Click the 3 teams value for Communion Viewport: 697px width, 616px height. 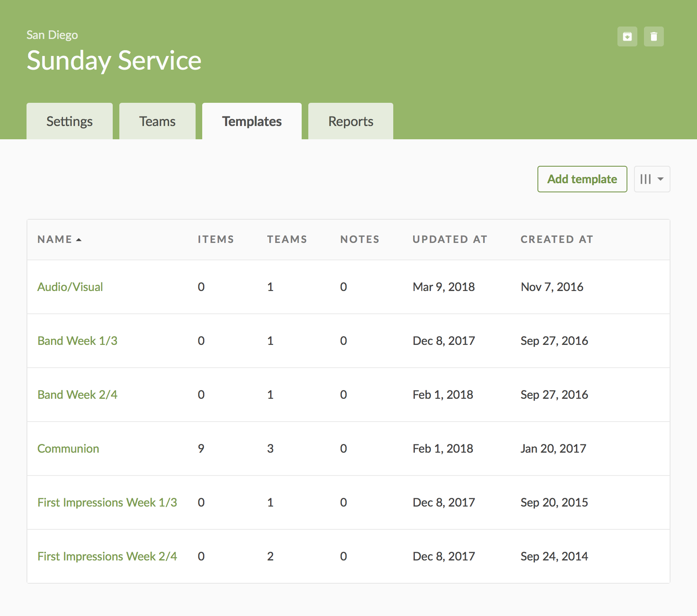coord(270,449)
